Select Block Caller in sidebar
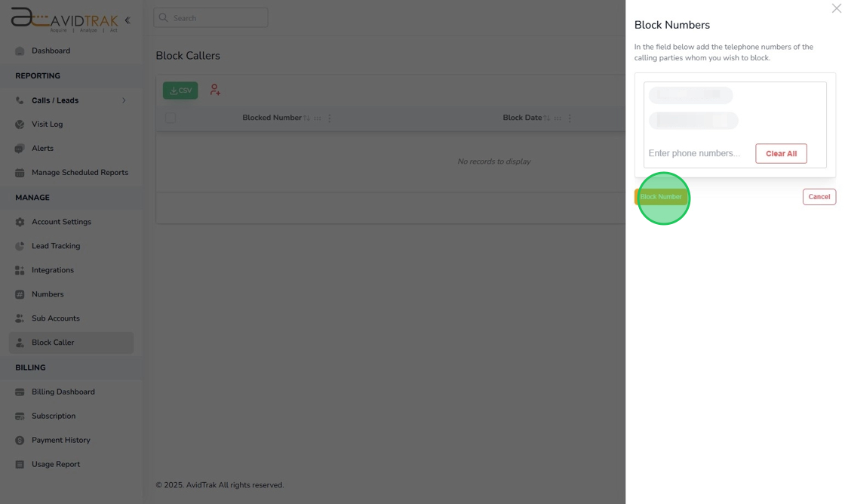This screenshot has width=845, height=504. tap(71, 343)
